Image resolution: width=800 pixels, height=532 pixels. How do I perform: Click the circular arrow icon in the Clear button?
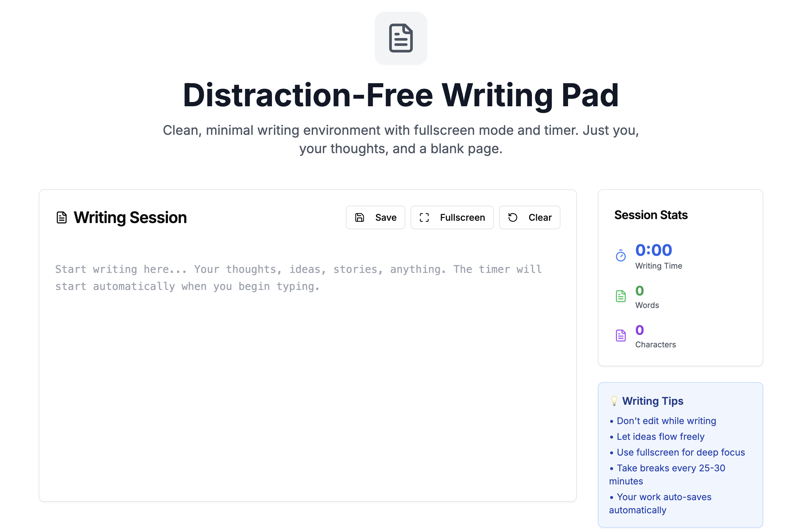513,217
